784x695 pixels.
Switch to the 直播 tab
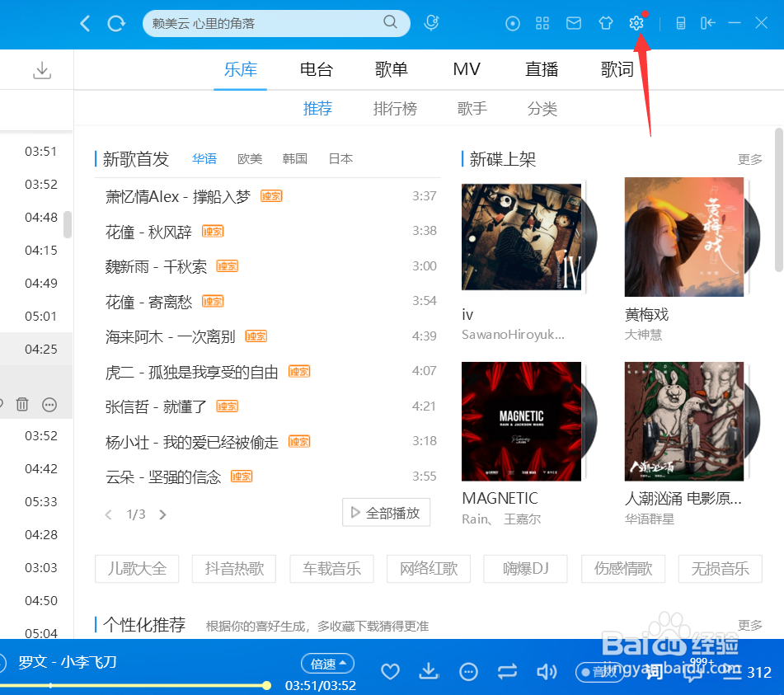[x=542, y=69]
